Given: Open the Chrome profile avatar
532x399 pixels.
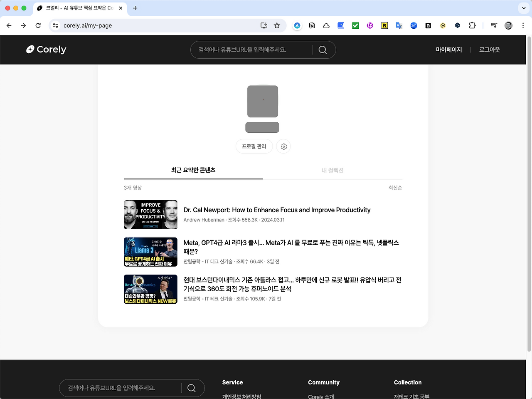Looking at the screenshot, I should pyautogui.click(x=508, y=25).
